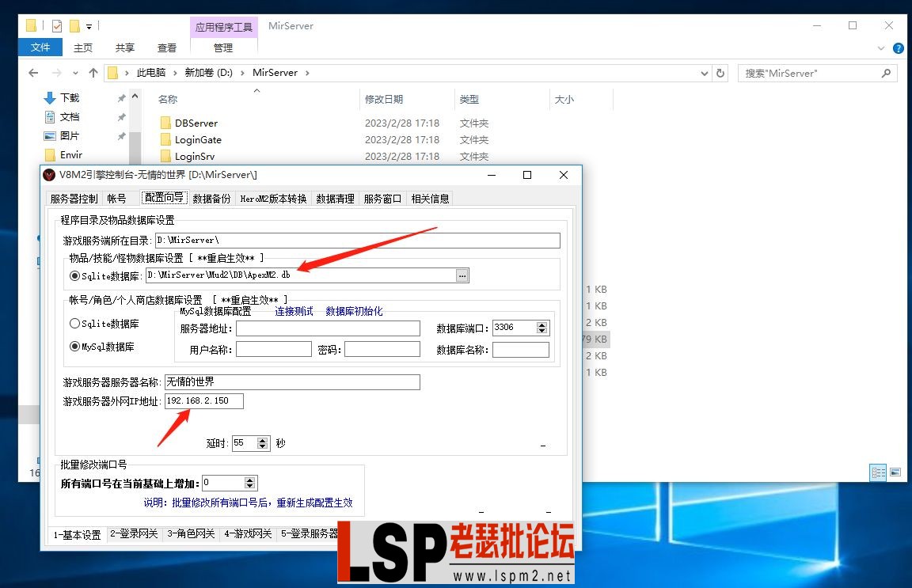Viewport: 912px width, 588px height.
Task: Open the address bar history dropdown
Action: [x=704, y=72]
